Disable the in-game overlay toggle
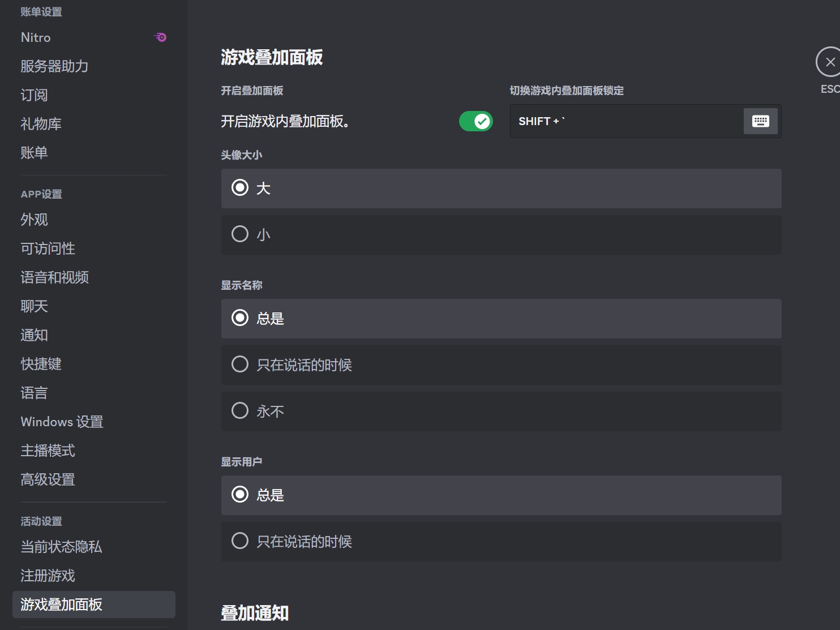The width and height of the screenshot is (840, 630). tap(475, 121)
